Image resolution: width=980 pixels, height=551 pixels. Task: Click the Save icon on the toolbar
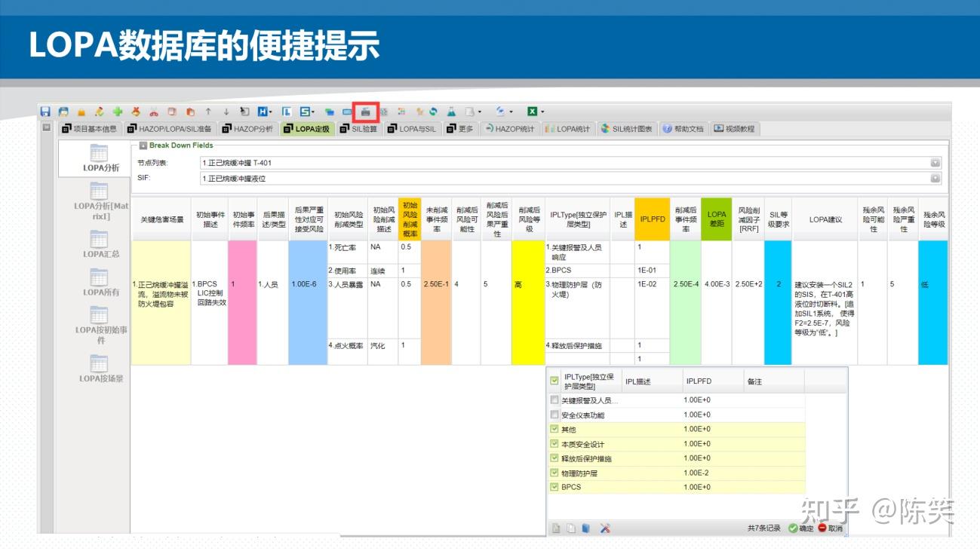pos(45,112)
